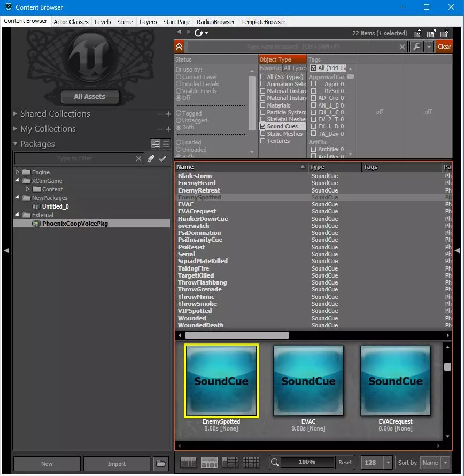The height and width of the screenshot is (476, 464).
Task: Switch to the Layers tab
Action: pyautogui.click(x=148, y=22)
